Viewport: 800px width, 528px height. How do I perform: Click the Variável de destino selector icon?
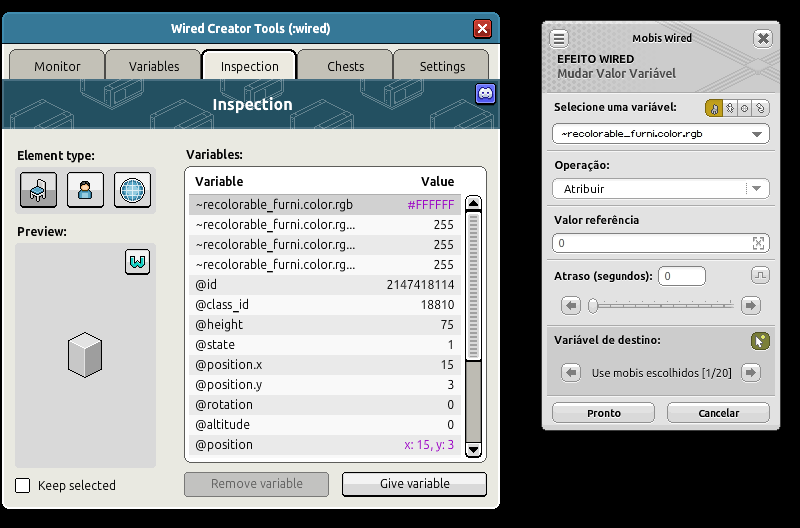[x=760, y=341]
